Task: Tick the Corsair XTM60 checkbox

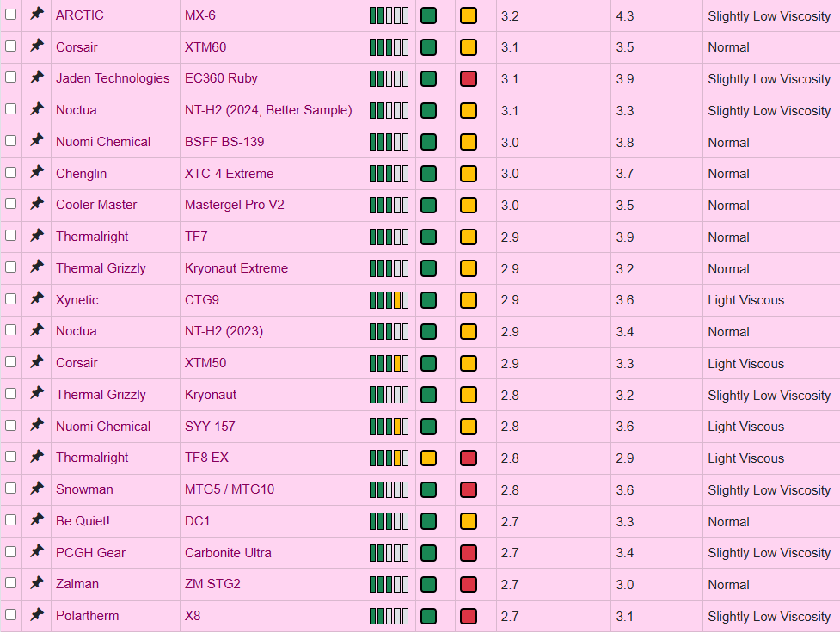Action: [10, 46]
